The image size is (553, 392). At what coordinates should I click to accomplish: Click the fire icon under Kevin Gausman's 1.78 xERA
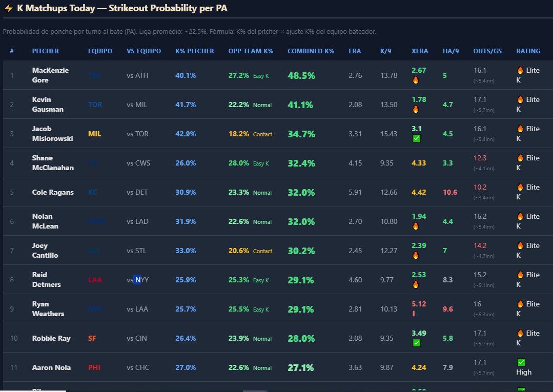[416, 110]
